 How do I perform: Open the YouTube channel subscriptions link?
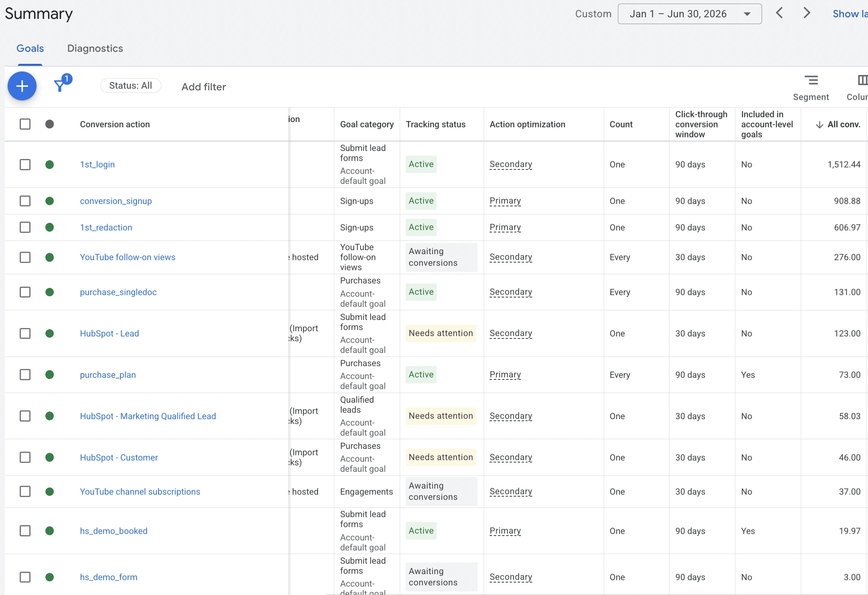pyautogui.click(x=140, y=491)
